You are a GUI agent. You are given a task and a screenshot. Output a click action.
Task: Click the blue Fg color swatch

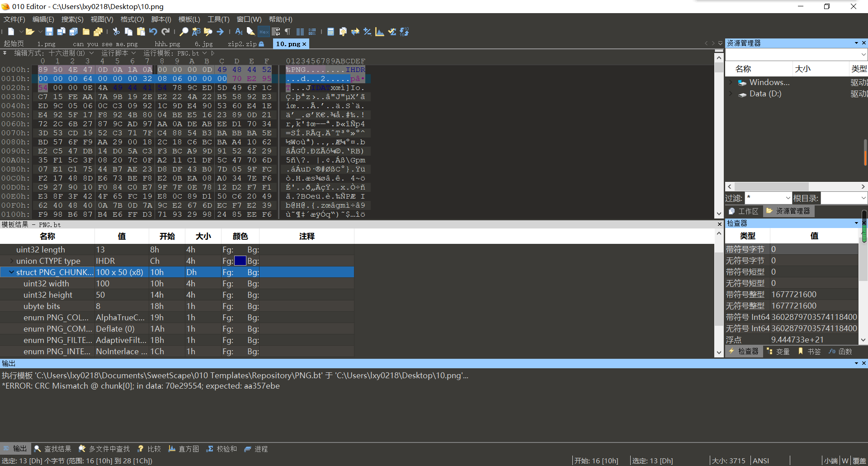tap(240, 261)
